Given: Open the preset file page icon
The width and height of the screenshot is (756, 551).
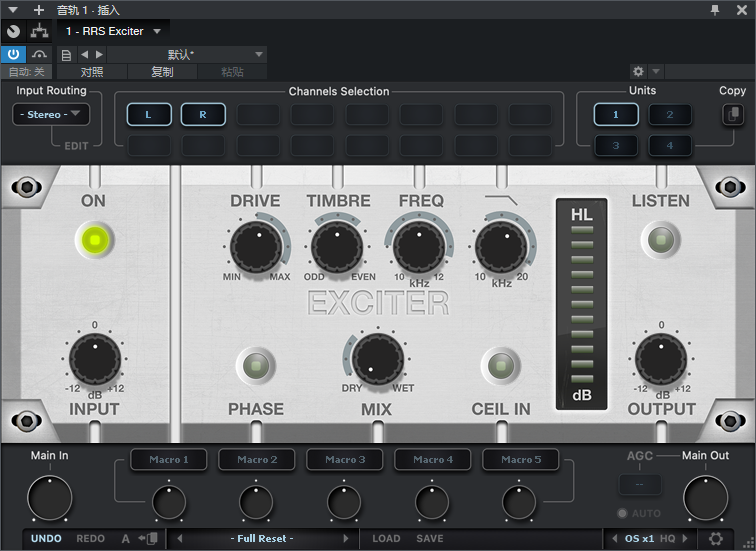Looking at the screenshot, I should point(67,55).
